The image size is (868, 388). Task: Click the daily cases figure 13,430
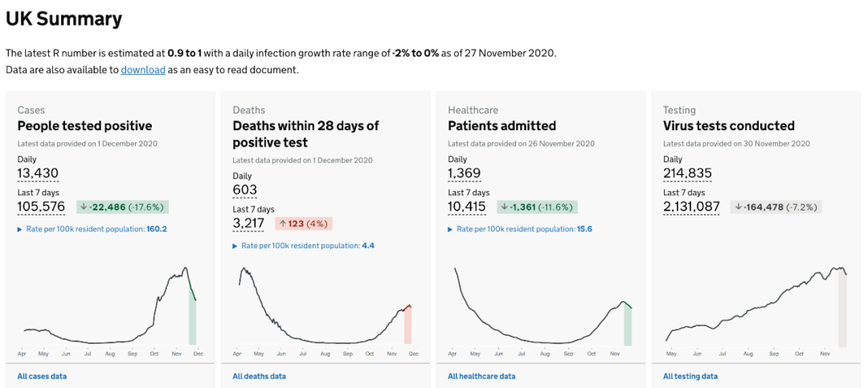tap(38, 174)
